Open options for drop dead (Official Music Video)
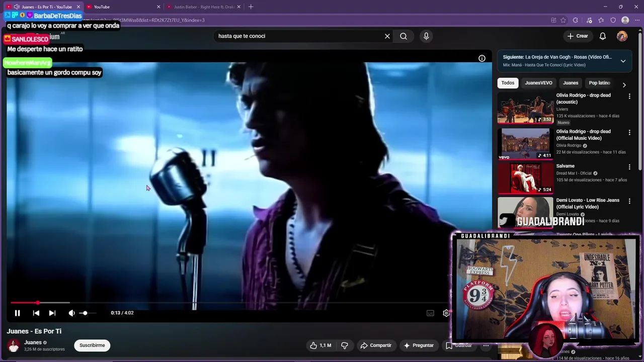 [x=629, y=133]
